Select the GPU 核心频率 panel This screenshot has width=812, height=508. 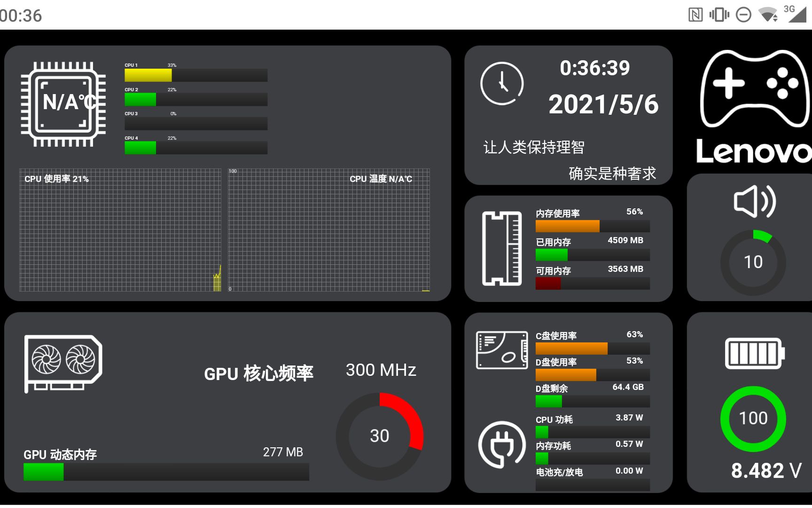[x=260, y=373]
